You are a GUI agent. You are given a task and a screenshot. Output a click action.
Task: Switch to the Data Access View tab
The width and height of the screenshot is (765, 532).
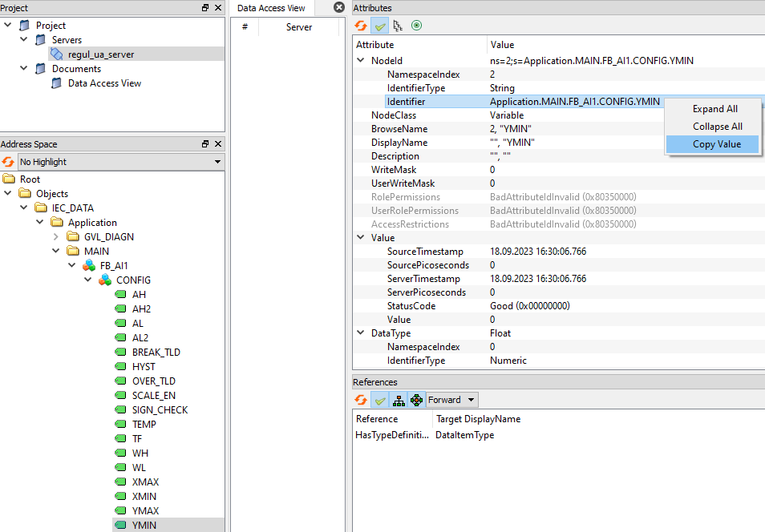[x=271, y=8]
